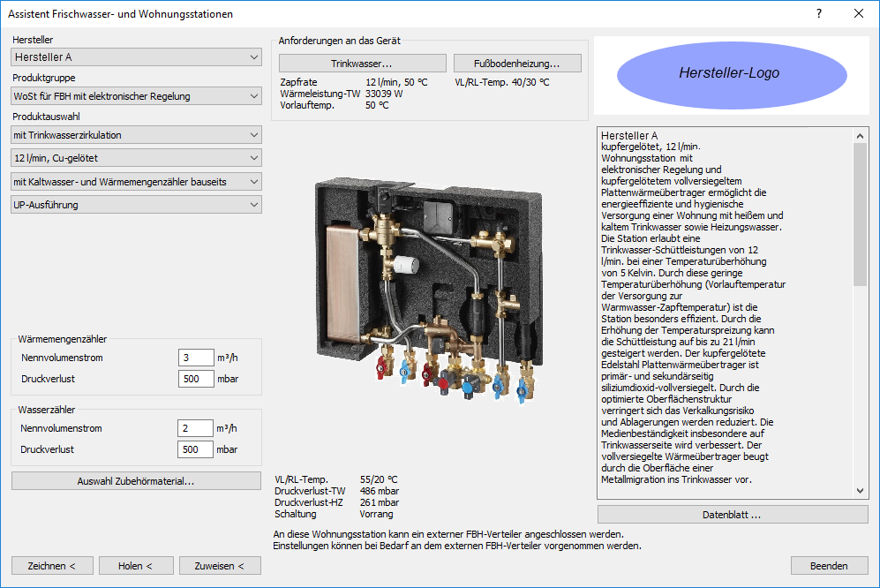Click the 'Wasserzähler' group label
Image resolution: width=880 pixels, height=588 pixels.
[47, 410]
